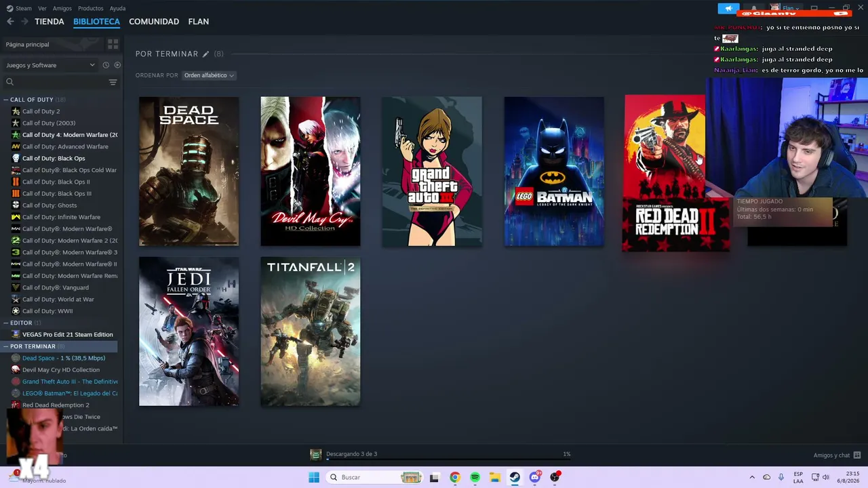
Task: Click the download progress bar
Action: tap(448, 460)
